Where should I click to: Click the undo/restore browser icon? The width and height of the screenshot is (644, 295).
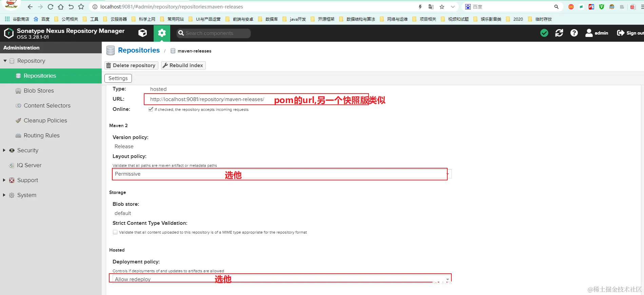71,7
